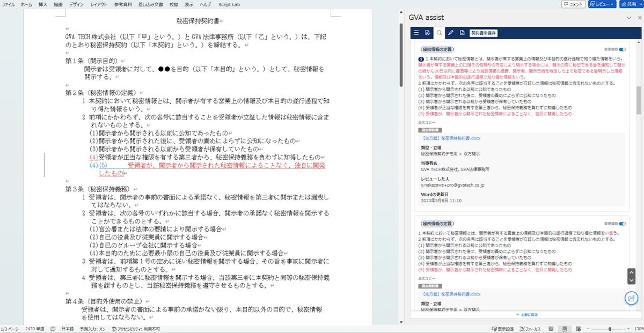Open the ヘルプ ribbon tab
644x333 pixels.
pyautogui.click(x=206, y=4)
